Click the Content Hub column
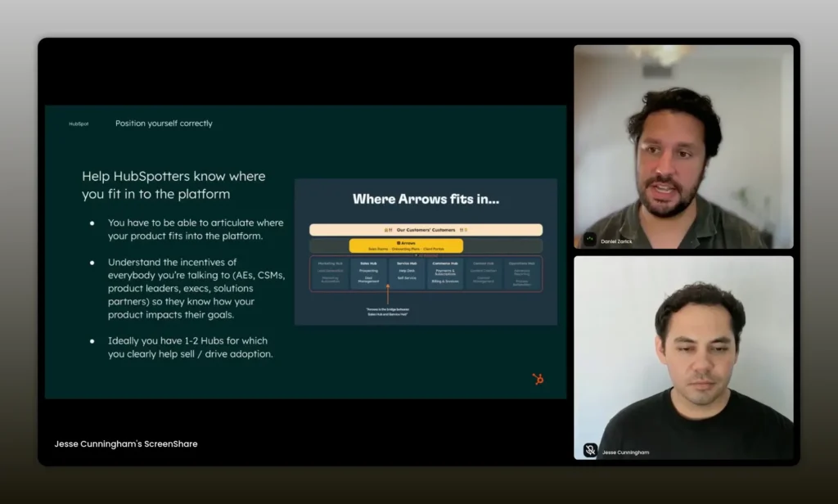838x504 pixels. click(484, 272)
